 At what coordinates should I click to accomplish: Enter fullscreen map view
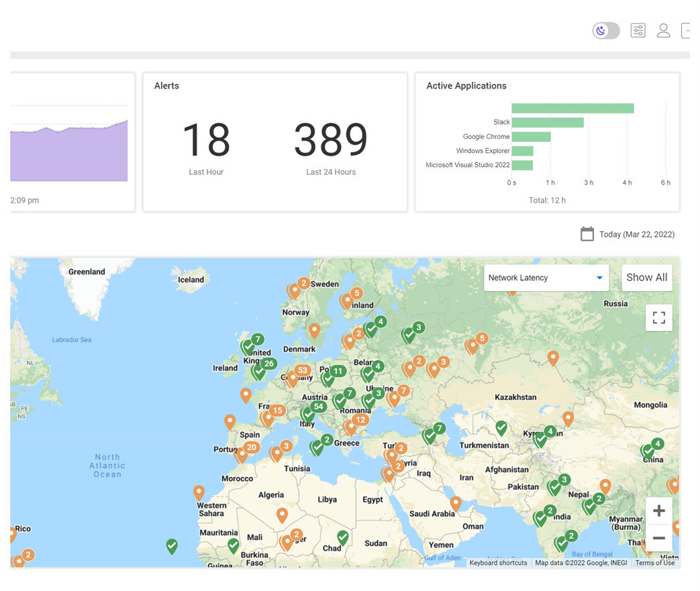click(658, 318)
